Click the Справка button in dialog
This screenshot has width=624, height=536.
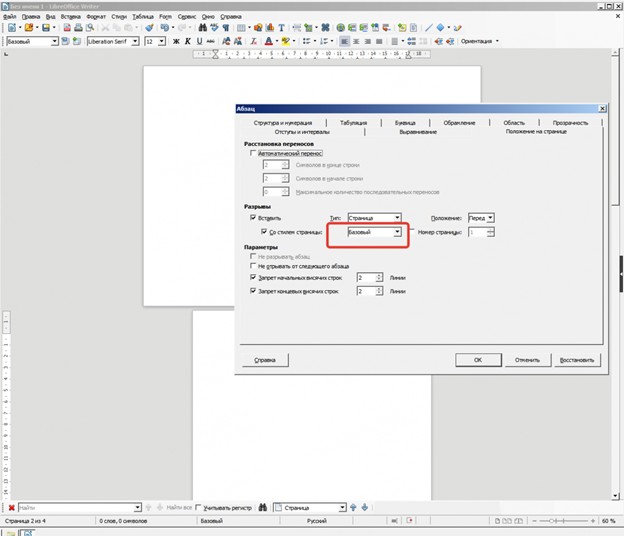(265, 360)
